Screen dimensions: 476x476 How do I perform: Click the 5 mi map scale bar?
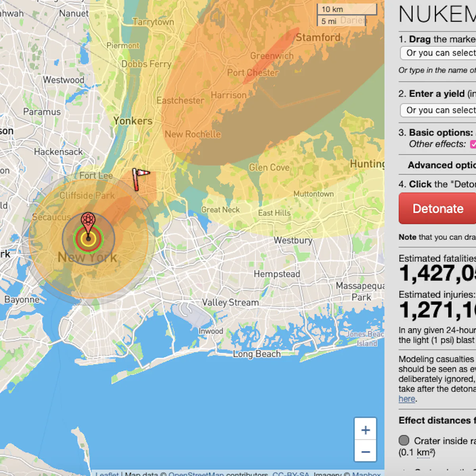(x=341, y=21)
